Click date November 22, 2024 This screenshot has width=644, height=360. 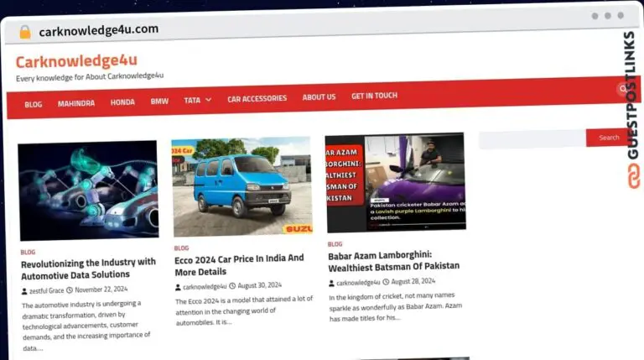pos(101,290)
